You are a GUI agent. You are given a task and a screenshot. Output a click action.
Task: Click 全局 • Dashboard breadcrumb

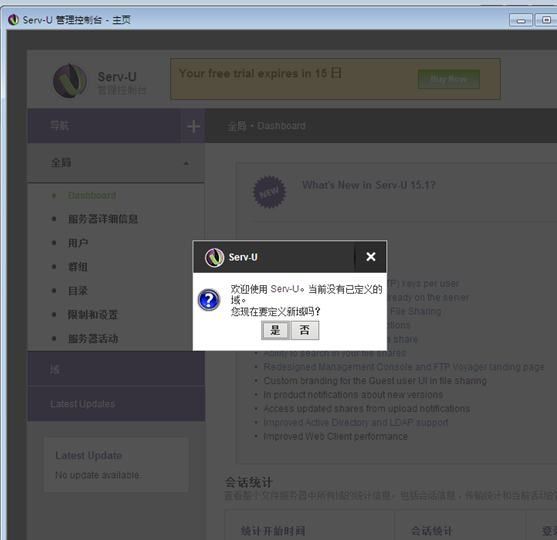pyautogui.click(x=266, y=126)
